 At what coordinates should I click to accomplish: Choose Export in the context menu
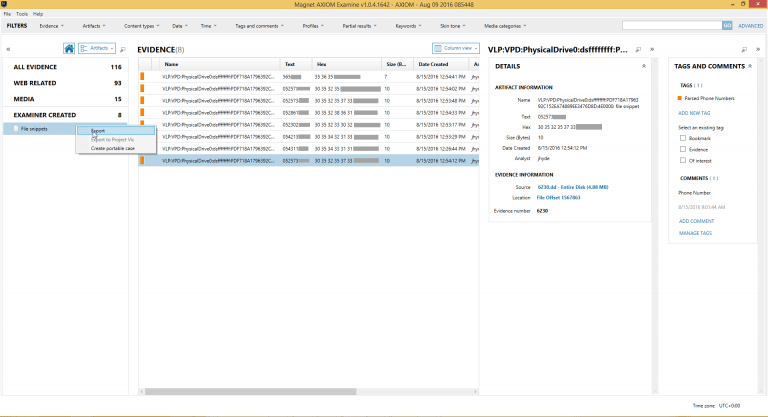click(x=116, y=131)
